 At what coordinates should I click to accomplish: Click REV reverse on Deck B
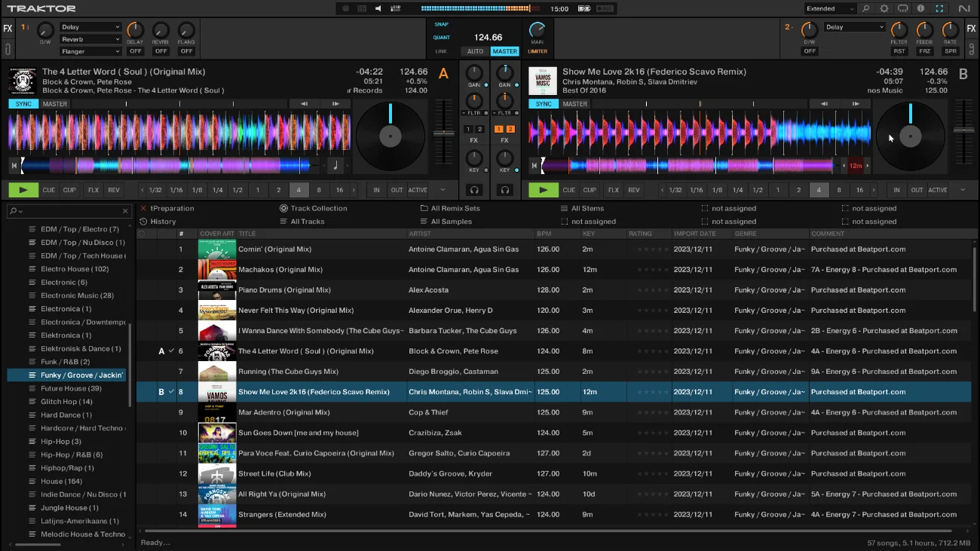[634, 190]
